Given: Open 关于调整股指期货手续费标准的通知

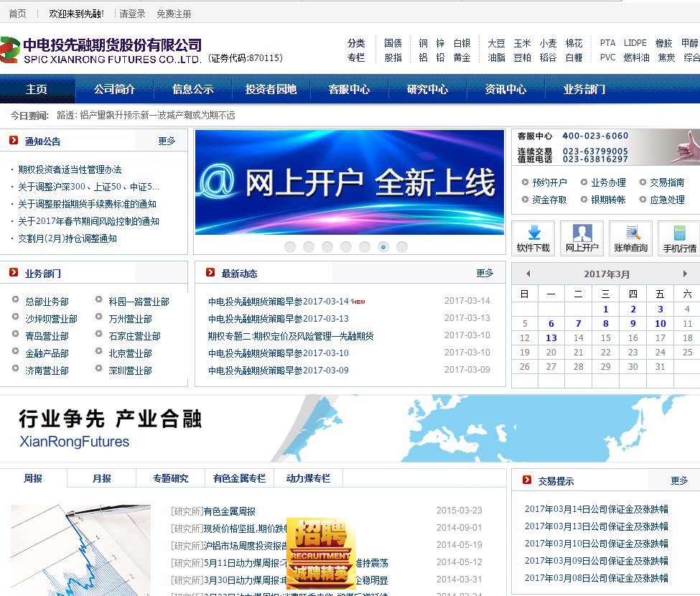Looking at the screenshot, I should (x=87, y=204).
